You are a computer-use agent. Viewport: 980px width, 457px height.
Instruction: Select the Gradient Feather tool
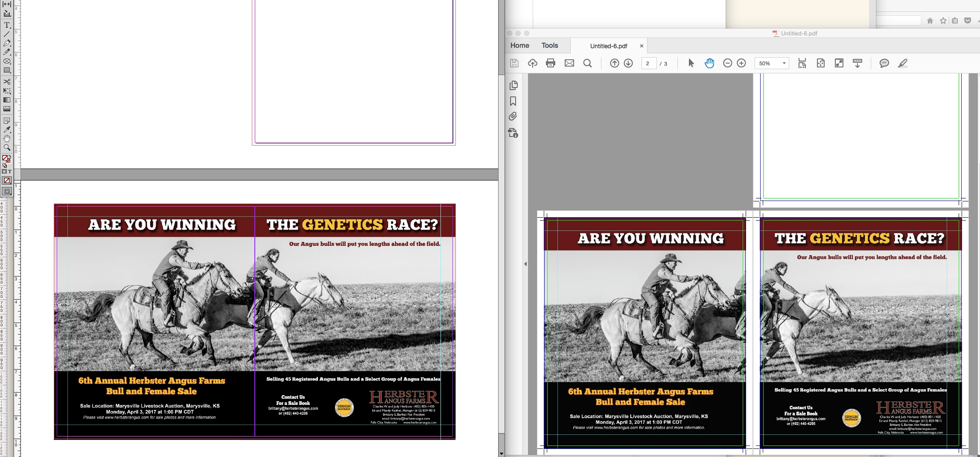pos(7,109)
